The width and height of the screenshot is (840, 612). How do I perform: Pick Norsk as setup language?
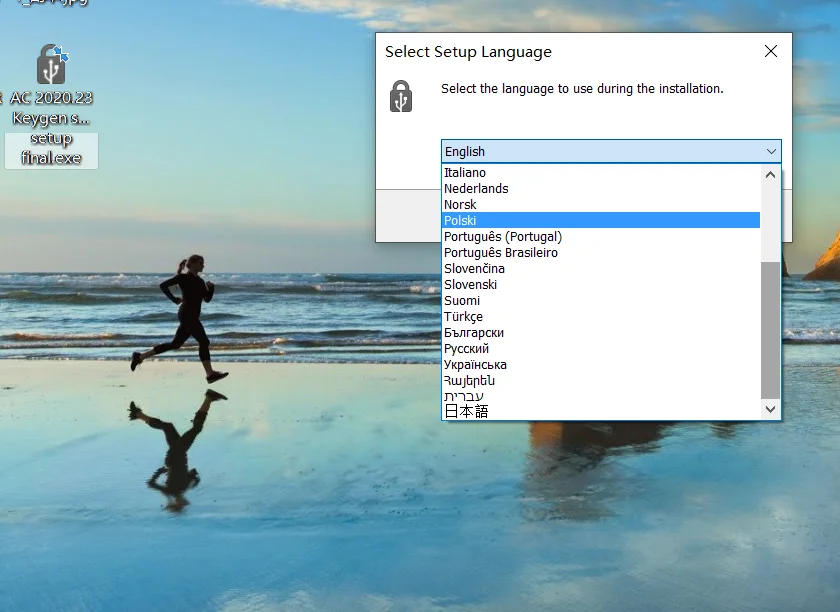click(601, 205)
